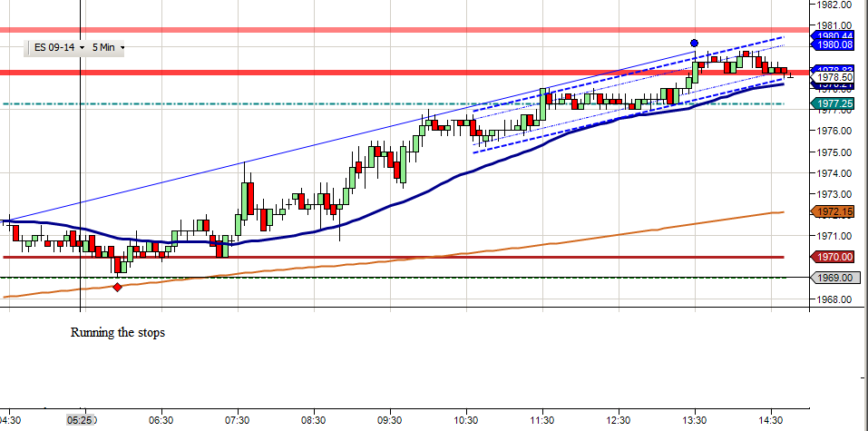Click the 06:30 time axis label
Viewport: 868px width, 431px height.
click(161, 420)
